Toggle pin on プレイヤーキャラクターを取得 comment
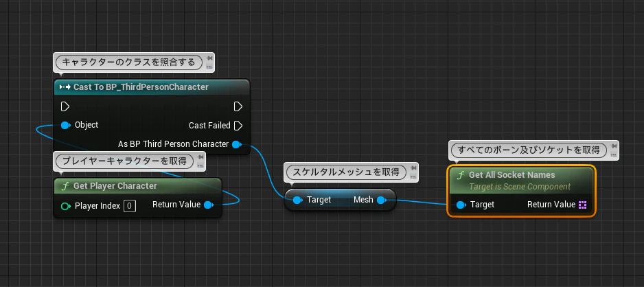 (x=200, y=157)
